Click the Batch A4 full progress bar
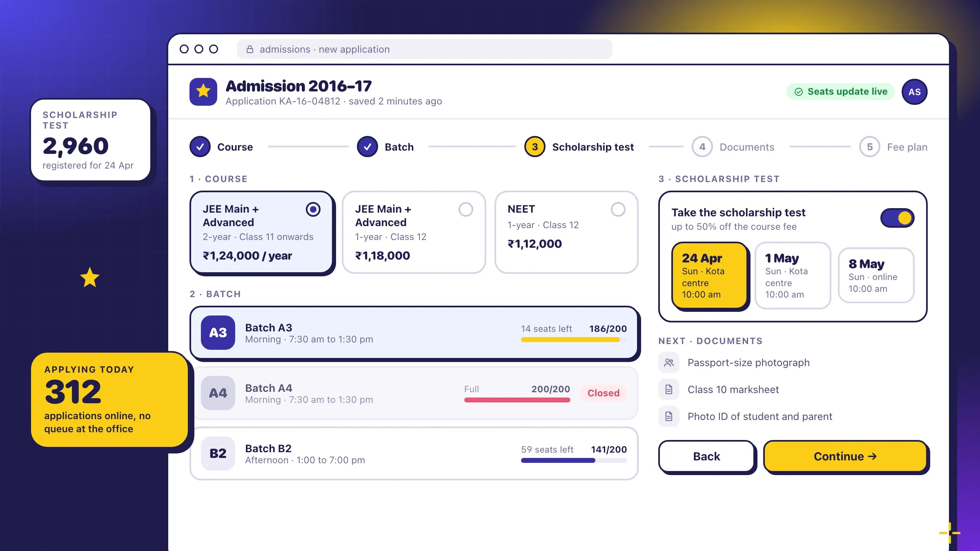 click(517, 400)
